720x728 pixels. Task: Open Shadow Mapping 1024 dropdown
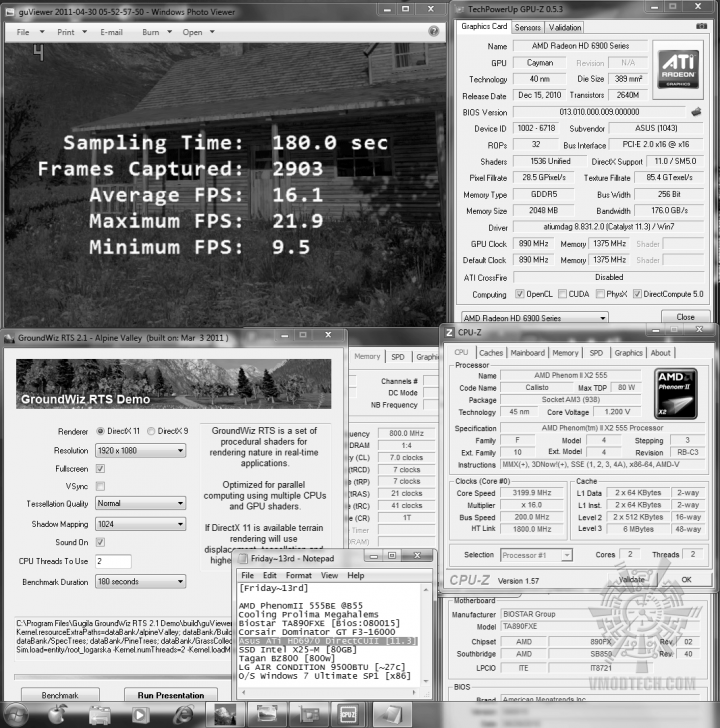coord(141,524)
